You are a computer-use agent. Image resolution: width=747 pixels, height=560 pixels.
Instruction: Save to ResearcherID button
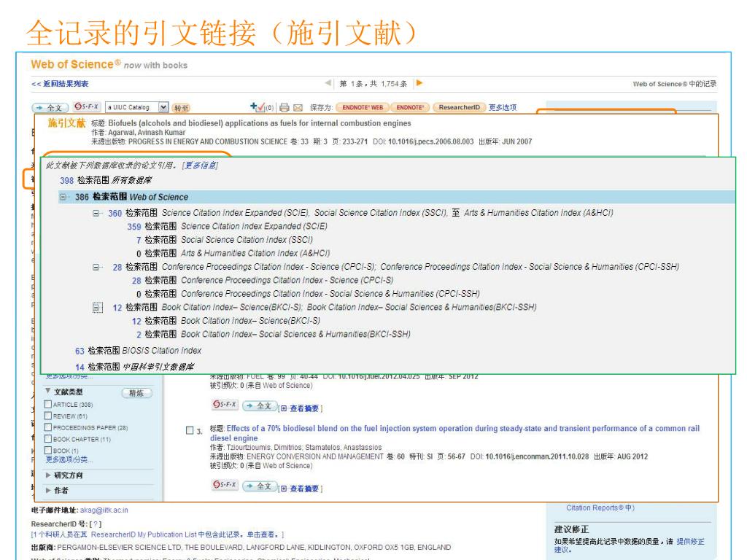(460, 107)
